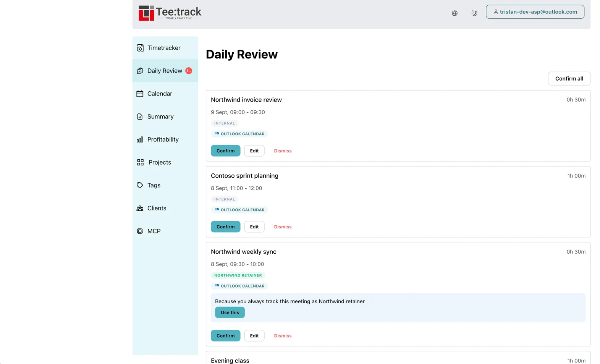
Task: Click the NORTHWIND RETAINER tag
Action: coord(238,275)
